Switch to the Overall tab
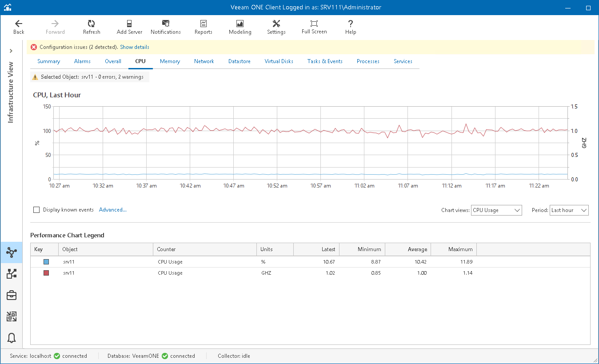599x364 pixels. pos(113,61)
